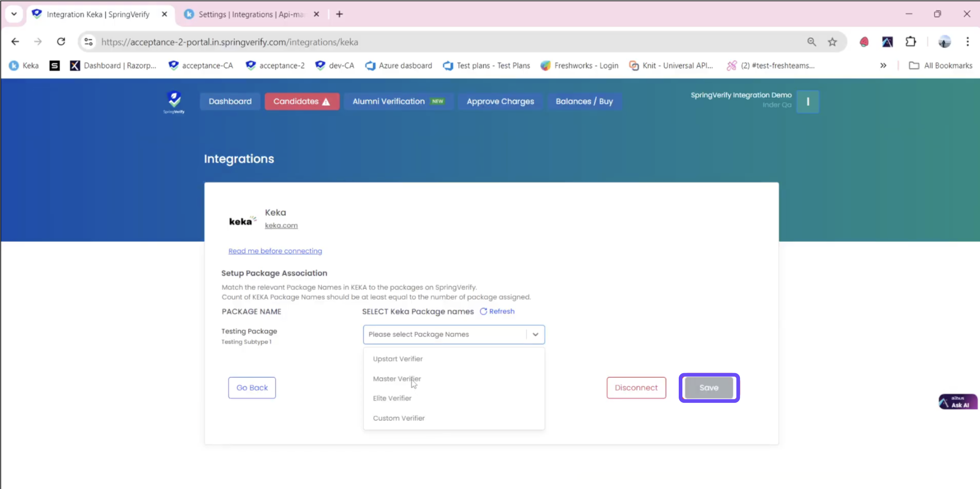Image resolution: width=980 pixels, height=489 pixels.
Task: Open Chrome three-dot menu
Action: [967, 42]
